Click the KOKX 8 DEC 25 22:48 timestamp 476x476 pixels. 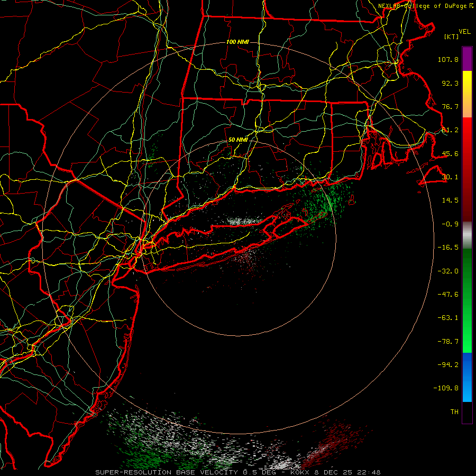(335, 472)
